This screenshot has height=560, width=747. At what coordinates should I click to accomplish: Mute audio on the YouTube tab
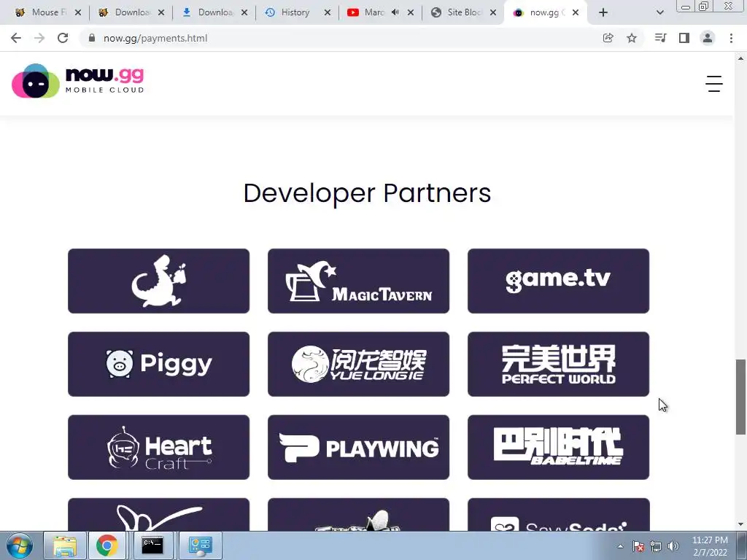click(395, 12)
